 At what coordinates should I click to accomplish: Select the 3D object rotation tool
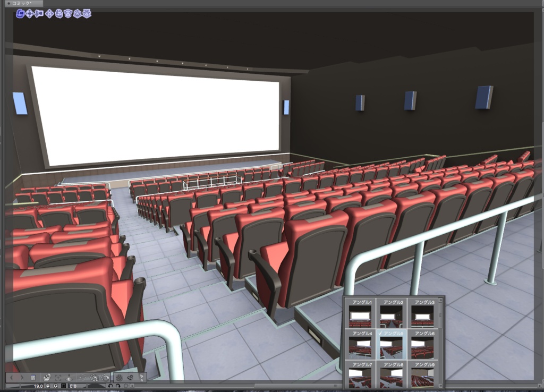tap(68, 14)
